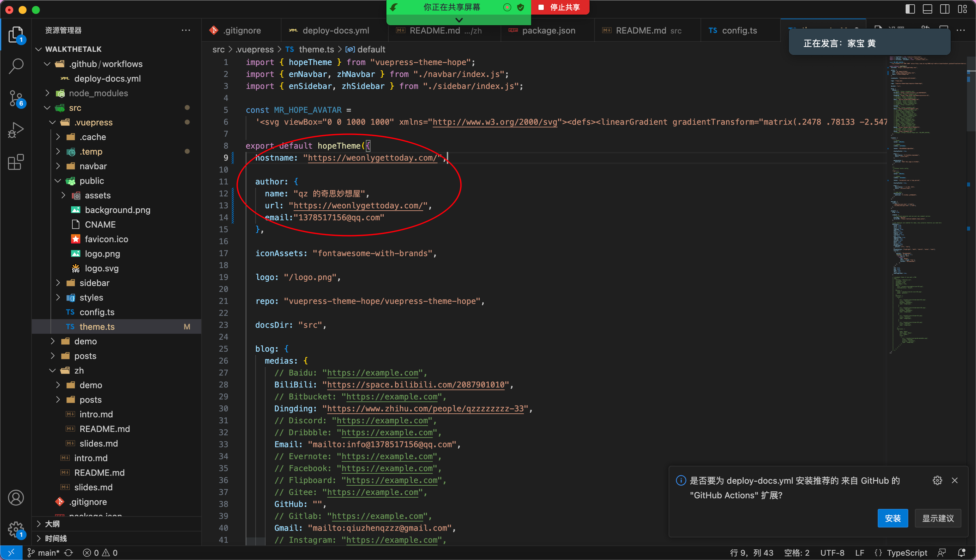
Task: Change LF end of line sequence
Action: coord(859,553)
